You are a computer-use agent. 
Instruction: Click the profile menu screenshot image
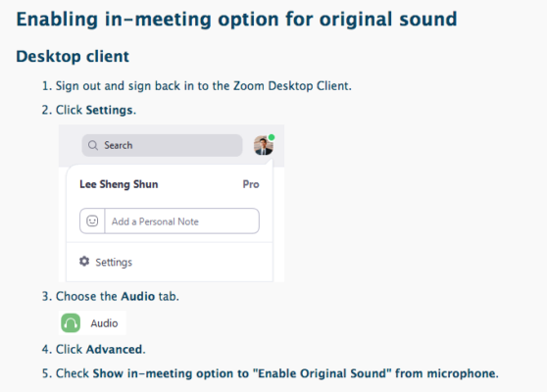[x=172, y=203]
